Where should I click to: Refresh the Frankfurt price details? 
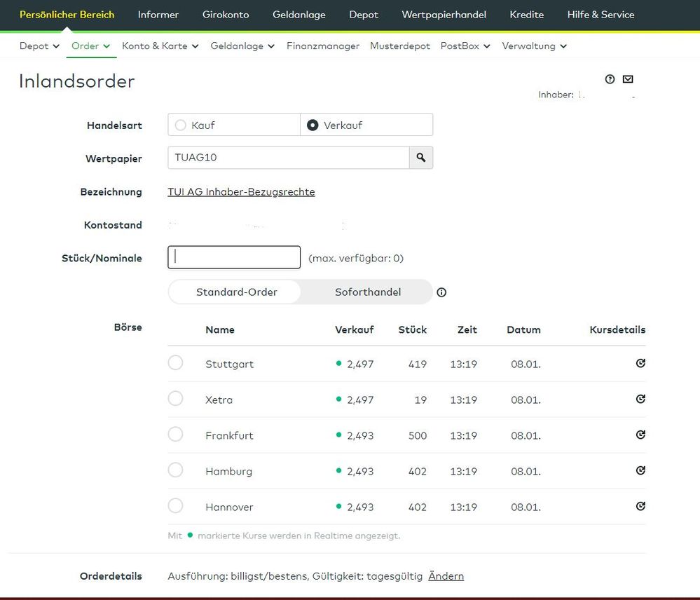(640, 435)
